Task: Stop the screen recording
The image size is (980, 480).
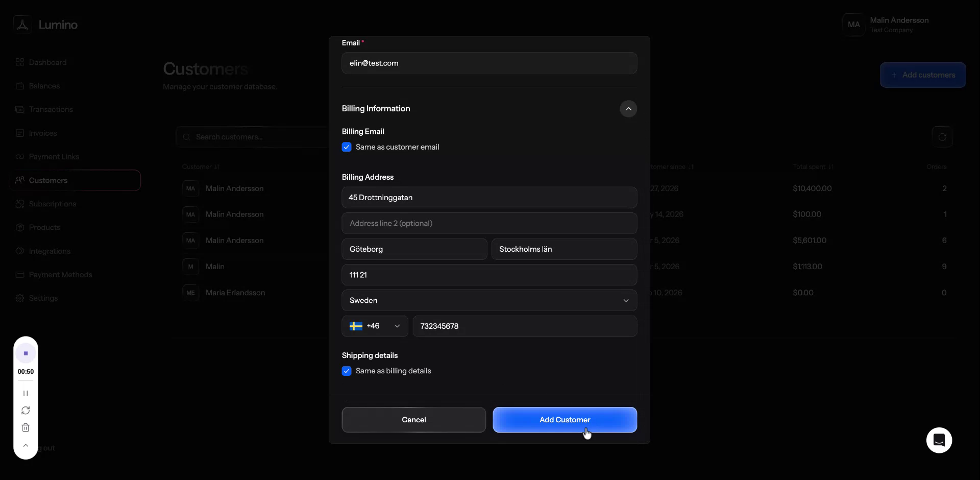Action: point(26,353)
